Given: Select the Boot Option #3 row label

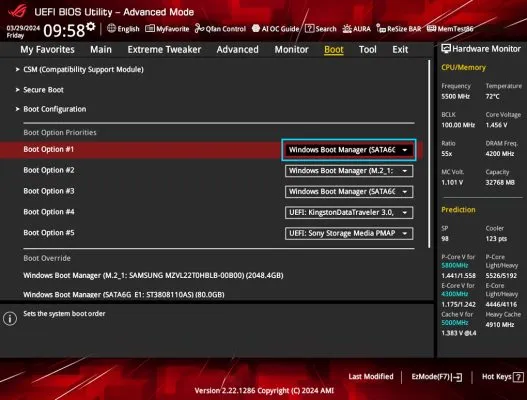Looking at the screenshot, I should (x=49, y=191).
